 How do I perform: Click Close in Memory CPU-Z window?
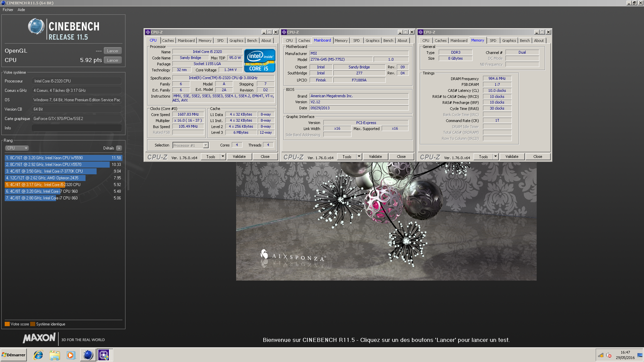point(538,157)
